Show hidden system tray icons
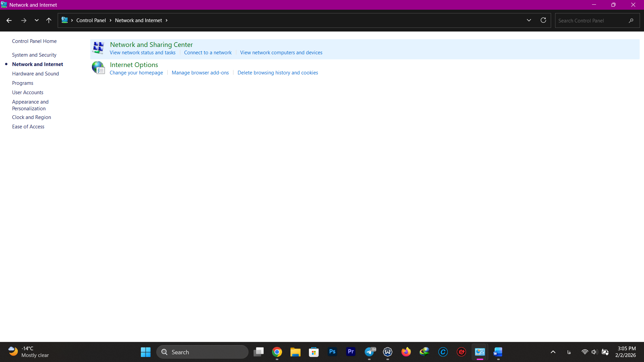644x362 pixels. click(553, 352)
